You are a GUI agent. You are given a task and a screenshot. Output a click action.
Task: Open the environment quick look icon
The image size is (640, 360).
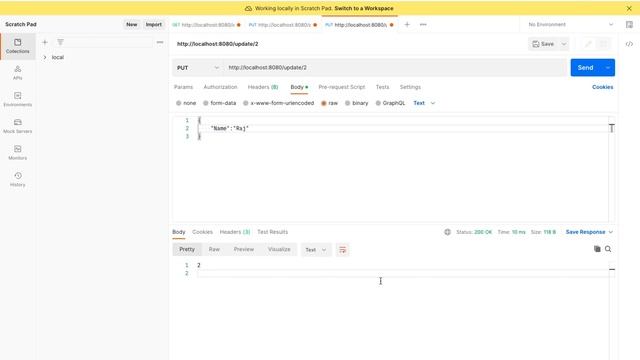pos(629,24)
